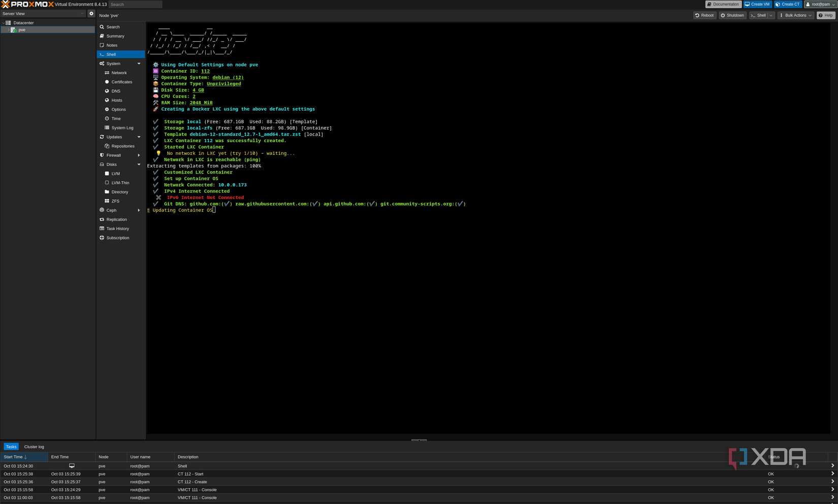Select Certificates in the sidebar
This screenshot has width=838, height=504.
pos(122,82)
